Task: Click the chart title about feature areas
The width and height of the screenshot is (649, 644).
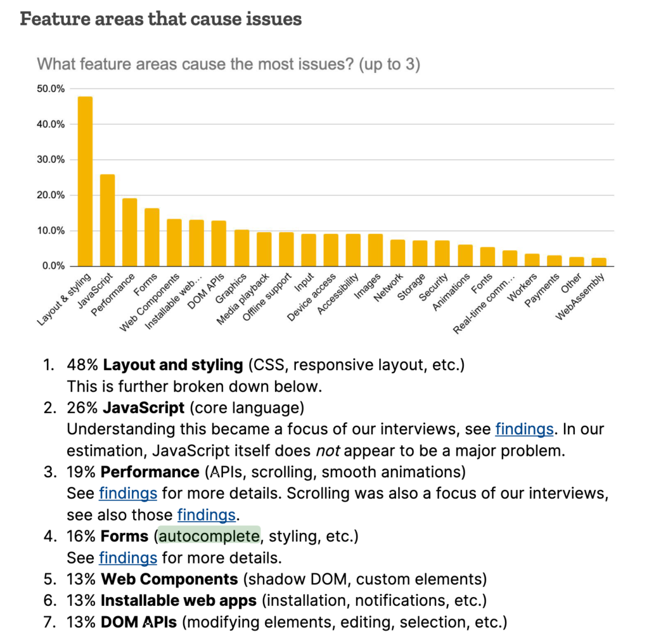Action: point(228,64)
